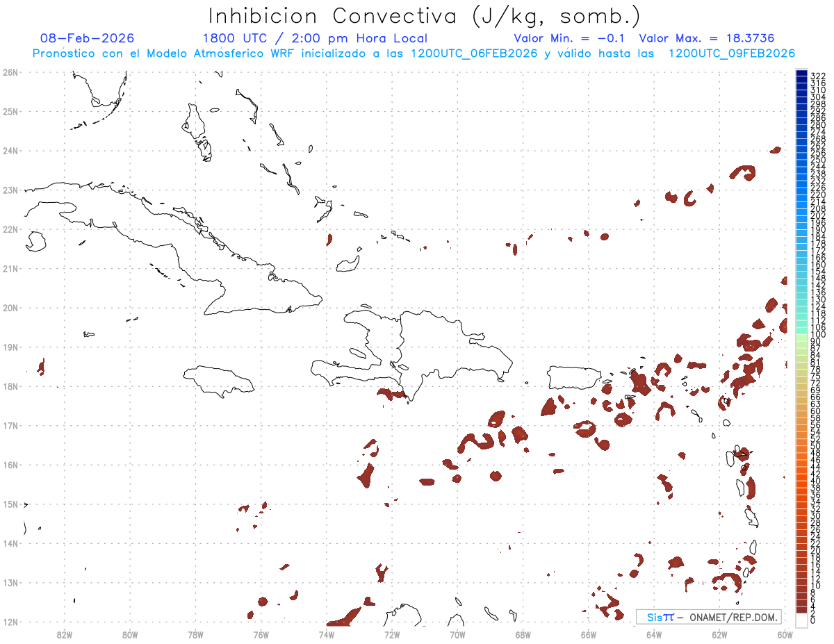Click the title 'Inhibicion Convectiva (J/kg, somb.)'
Image resolution: width=834 pixels, height=644 pixels.
pos(424,17)
